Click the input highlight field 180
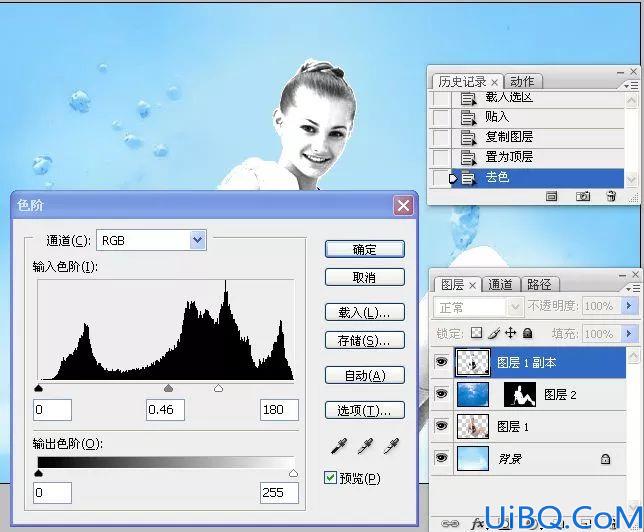Image resolution: width=644 pixels, height=532 pixels. pyautogui.click(x=279, y=410)
